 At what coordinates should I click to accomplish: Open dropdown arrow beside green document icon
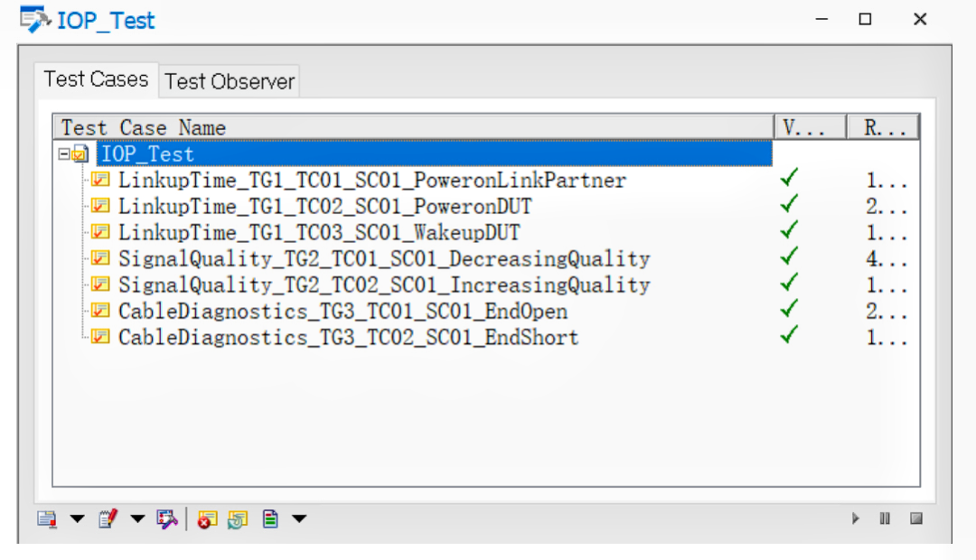click(x=299, y=519)
